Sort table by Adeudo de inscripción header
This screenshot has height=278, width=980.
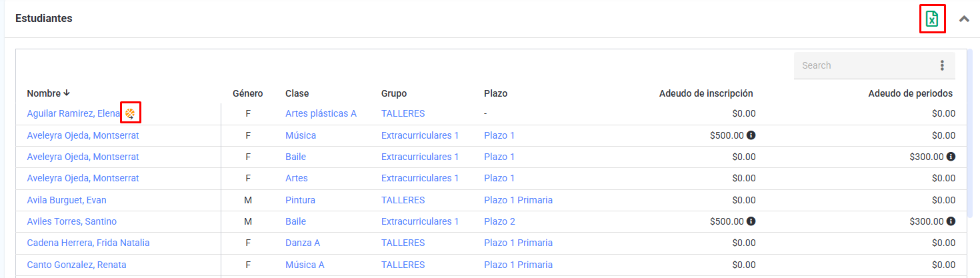(x=705, y=93)
